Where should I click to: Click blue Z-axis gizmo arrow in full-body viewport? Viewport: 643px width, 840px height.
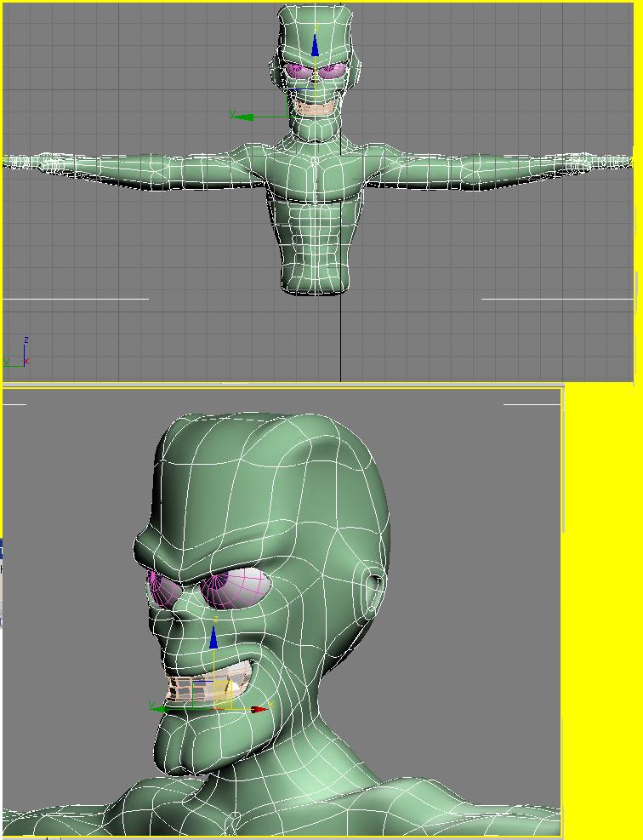[315, 46]
